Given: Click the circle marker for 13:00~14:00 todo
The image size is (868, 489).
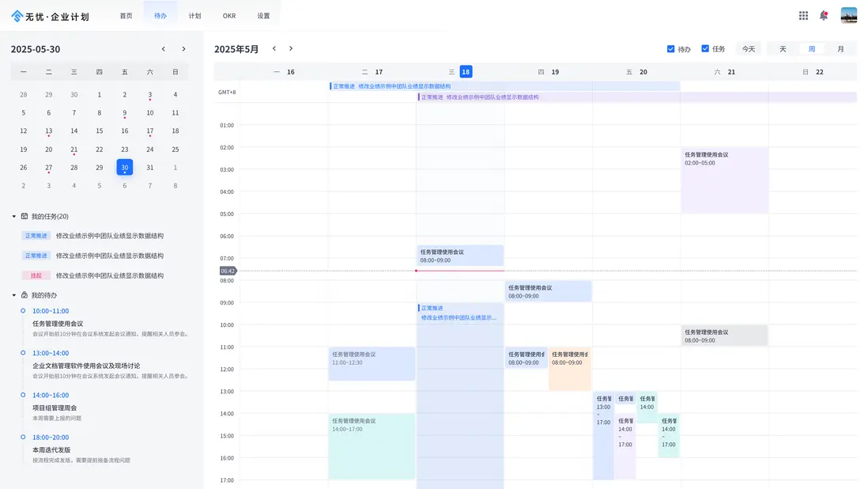Looking at the screenshot, I should 23,353.
